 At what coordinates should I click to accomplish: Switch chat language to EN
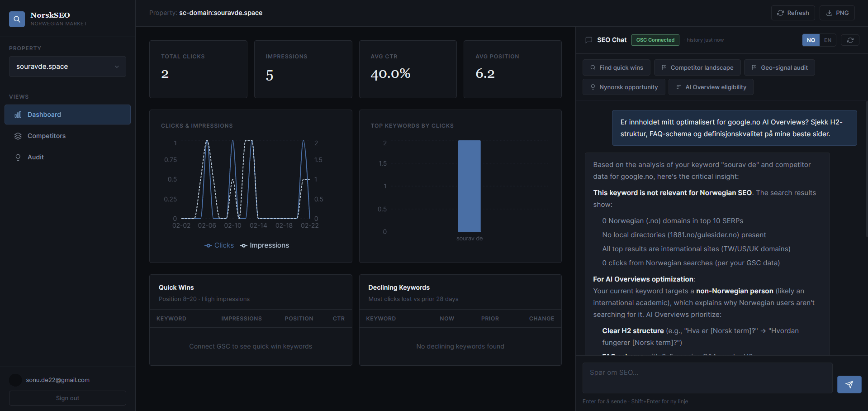pyautogui.click(x=827, y=40)
